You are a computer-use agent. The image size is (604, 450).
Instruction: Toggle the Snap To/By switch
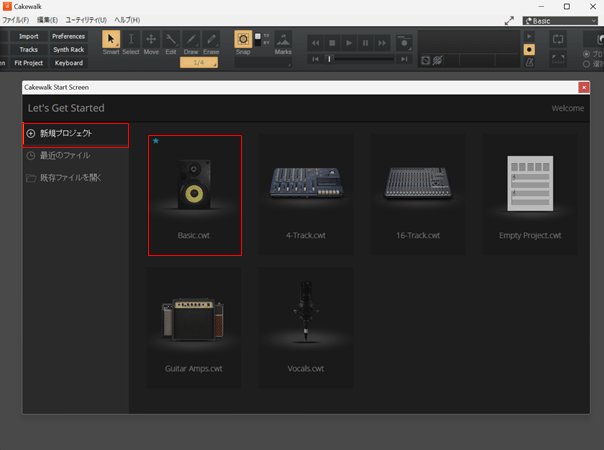click(258, 39)
